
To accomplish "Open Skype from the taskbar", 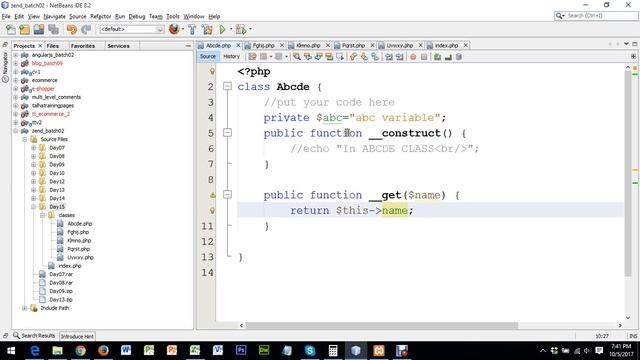I will coord(310,350).
